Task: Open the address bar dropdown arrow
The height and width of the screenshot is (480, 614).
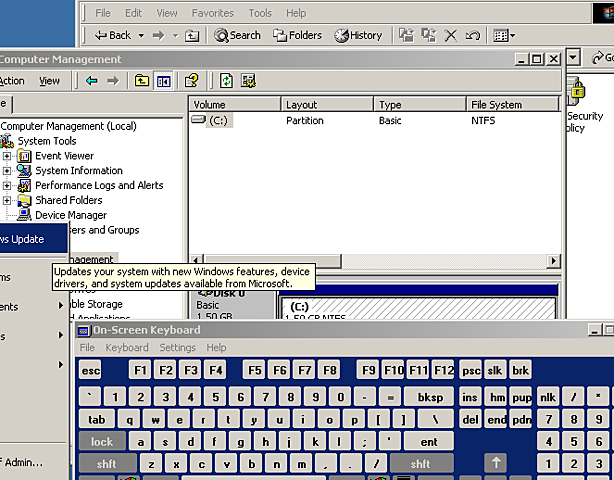Action: click(573, 58)
